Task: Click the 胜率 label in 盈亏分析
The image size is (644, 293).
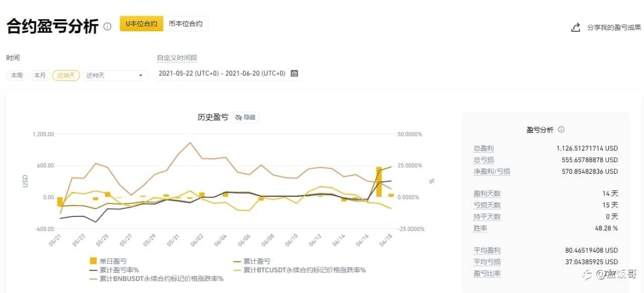Action: [x=480, y=229]
